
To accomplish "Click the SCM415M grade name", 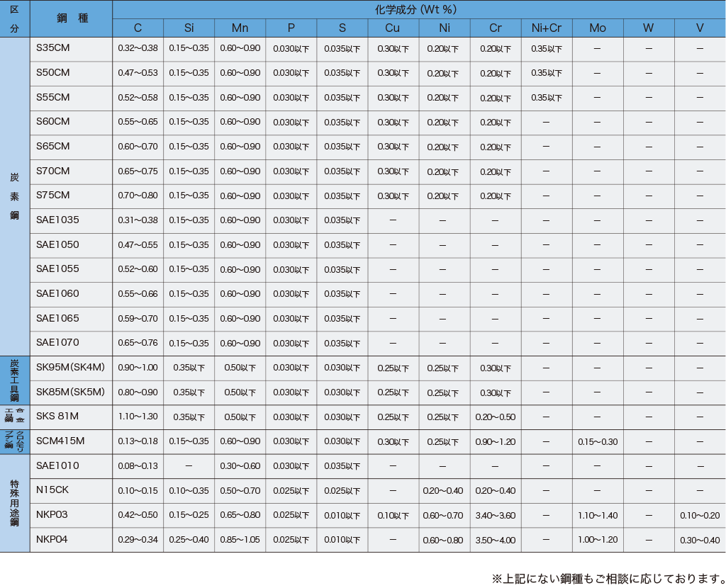I will point(60,441).
